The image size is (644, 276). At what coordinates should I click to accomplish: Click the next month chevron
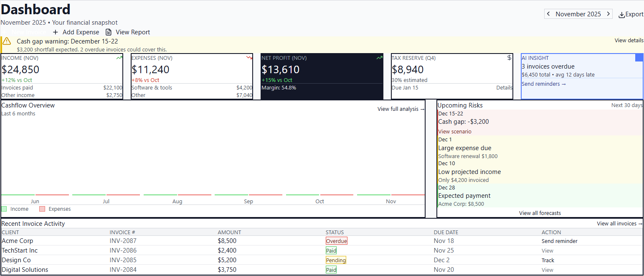click(609, 13)
